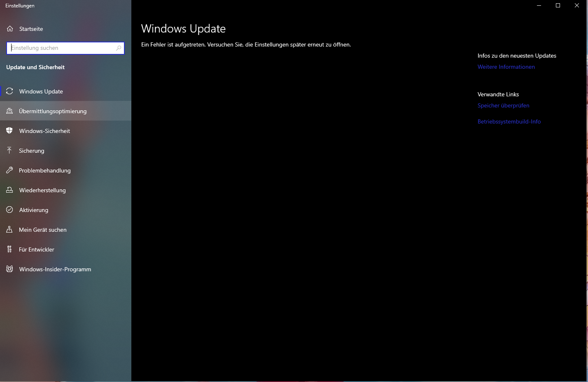Screen dimensions: 588x382
Task: Open the Betriebssystembuild-Info link
Action: [509, 121]
